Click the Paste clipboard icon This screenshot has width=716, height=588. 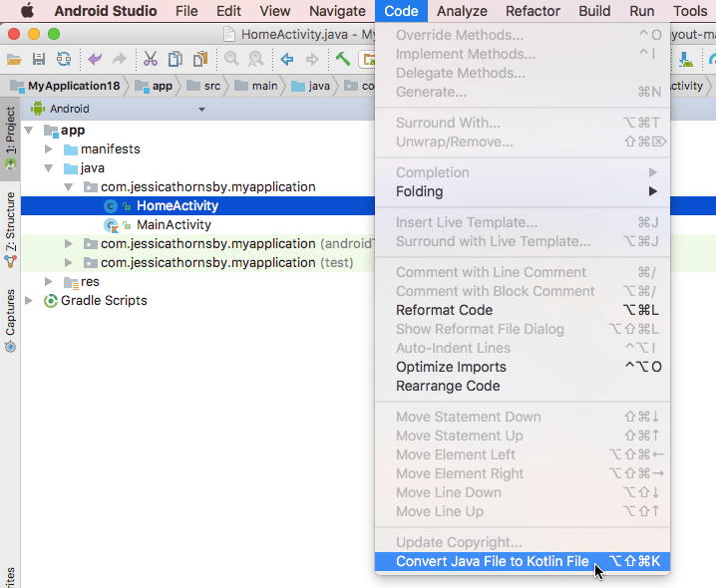(x=200, y=60)
